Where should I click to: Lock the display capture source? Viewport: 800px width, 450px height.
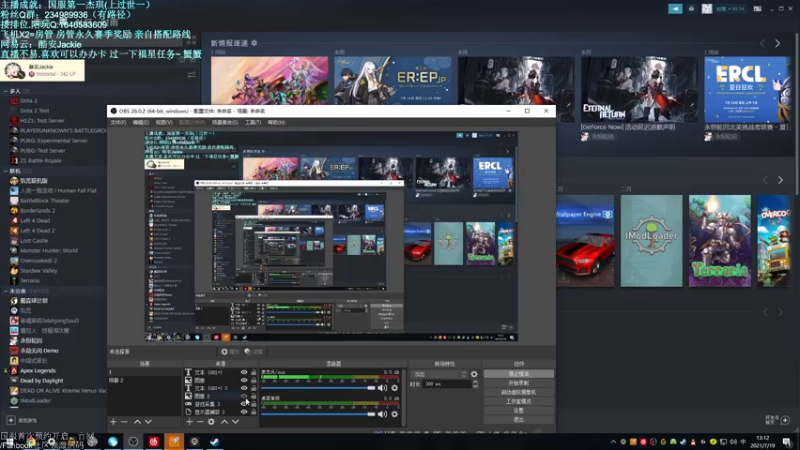(x=254, y=412)
